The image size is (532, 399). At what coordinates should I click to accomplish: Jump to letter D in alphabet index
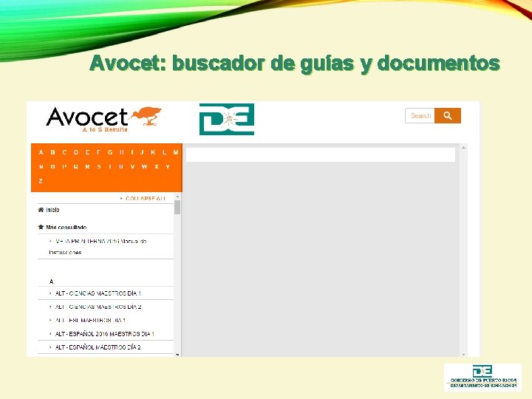76,152
